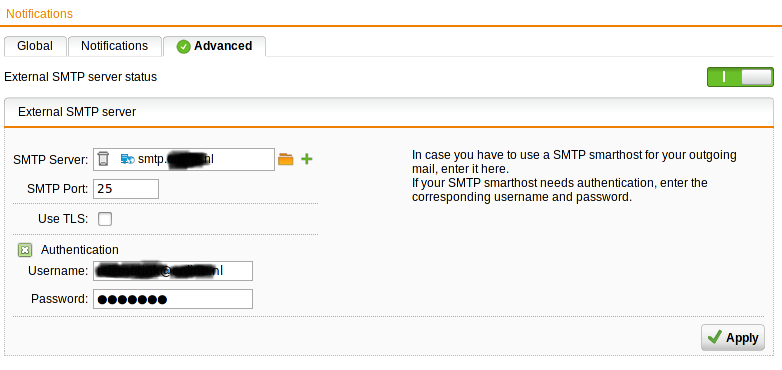The image size is (782, 370).
Task: Select the Advanced tab label
Action: coord(223,46)
